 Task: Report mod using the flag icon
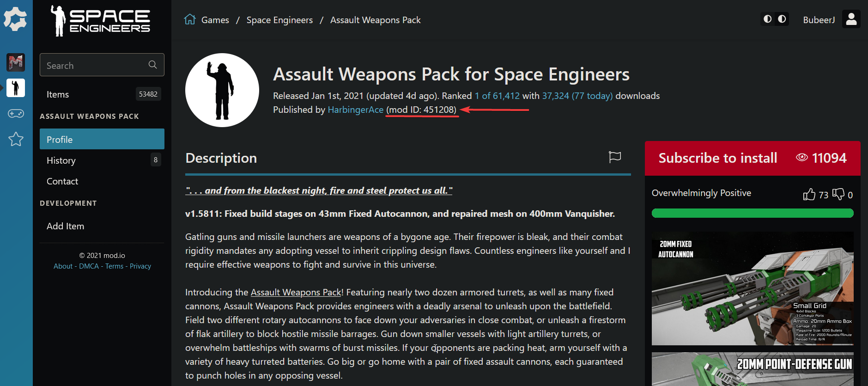[x=615, y=157]
